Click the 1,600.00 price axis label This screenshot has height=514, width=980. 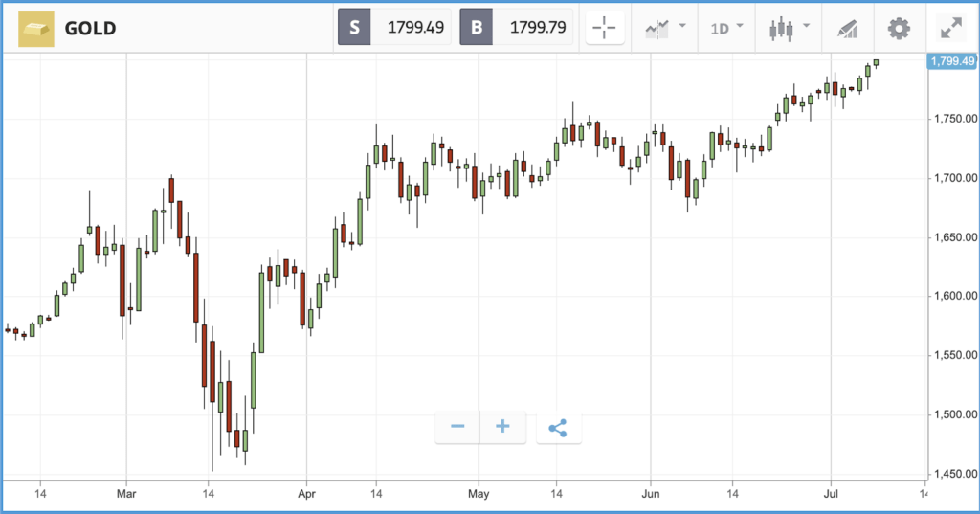956,297
